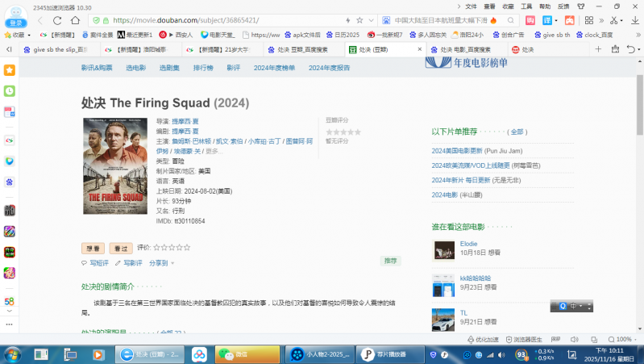Screen dimensions: 644x364
Task: Click the volume speaker tray icon
Action: 501,354
